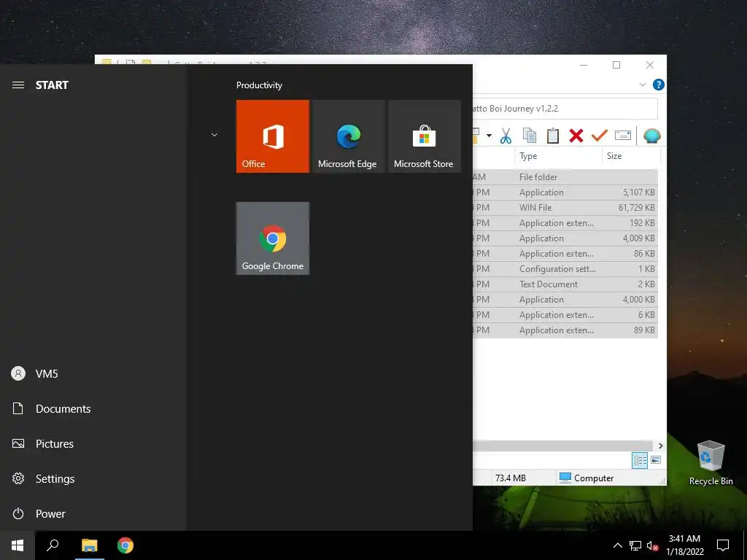The width and height of the screenshot is (747, 560).
Task: Select the Application extension row of 86 KB
Action: click(565, 253)
